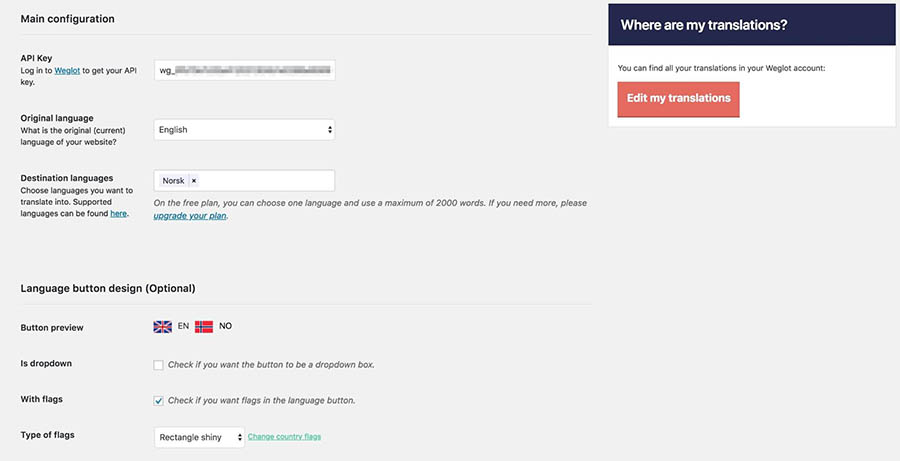Click the Main configuration heading
The height and width of the screenshot is (461, 900).
click(67, 19)
